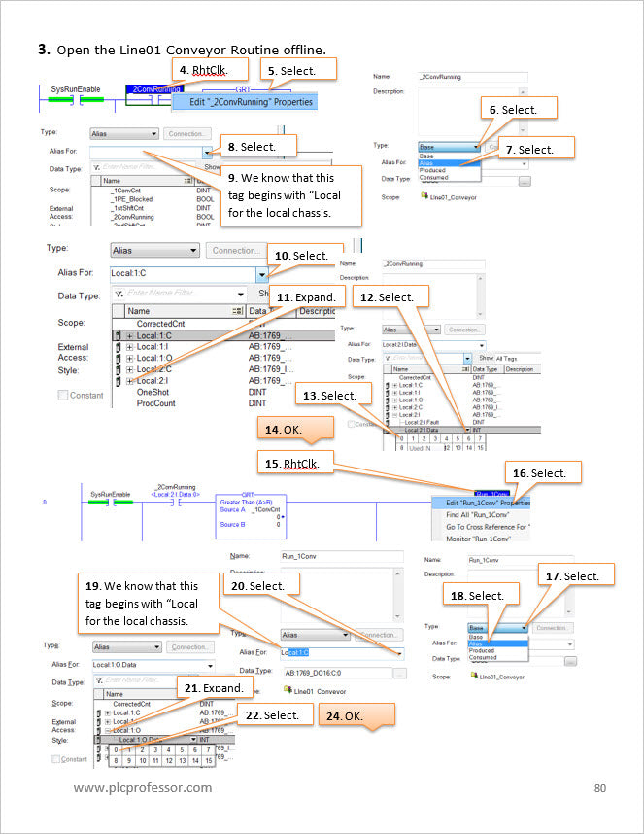Expand the Local:2:I tag tree node

tap(129, 381)
